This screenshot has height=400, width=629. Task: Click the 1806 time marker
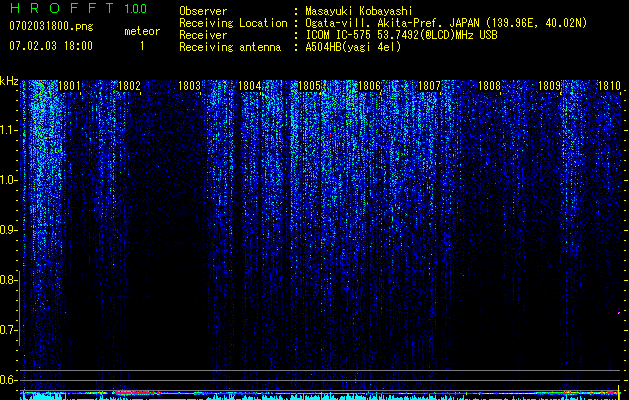tap(369, 86)
